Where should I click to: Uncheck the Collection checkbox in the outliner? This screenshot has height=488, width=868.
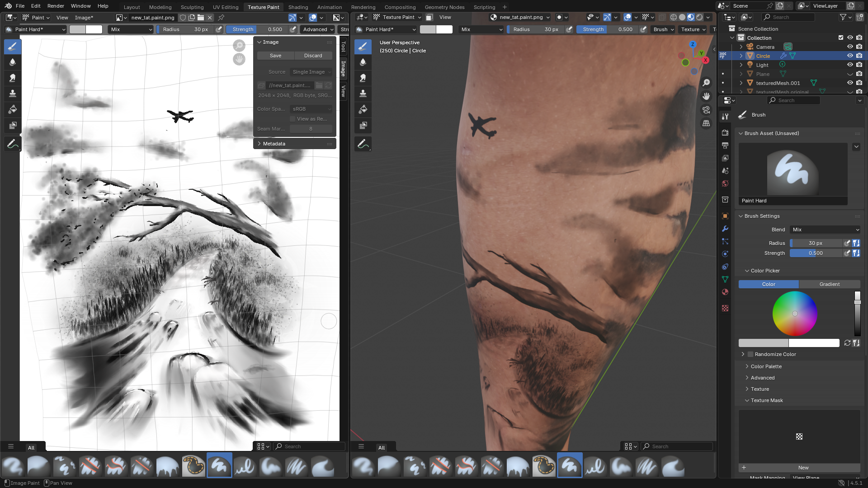pos(841,38)
